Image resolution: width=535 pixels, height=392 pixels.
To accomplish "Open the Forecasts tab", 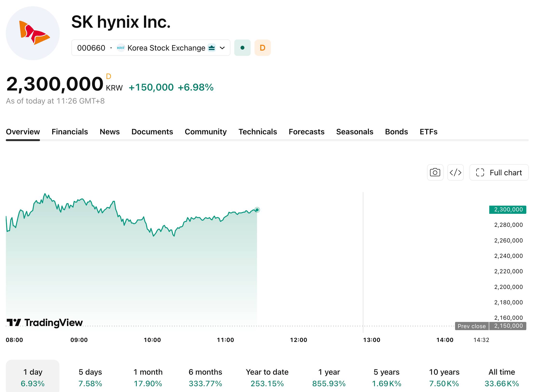I will [x=307, y=132].
